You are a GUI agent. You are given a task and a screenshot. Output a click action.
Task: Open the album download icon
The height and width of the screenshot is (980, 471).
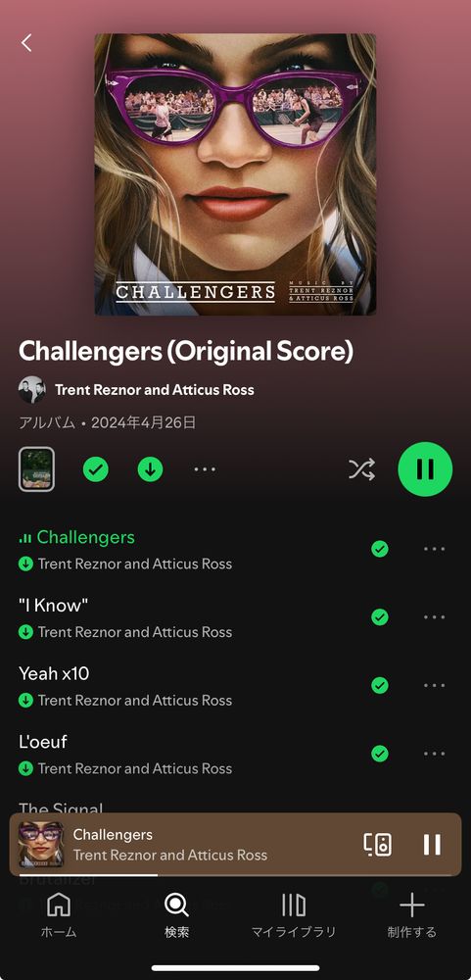150,469
